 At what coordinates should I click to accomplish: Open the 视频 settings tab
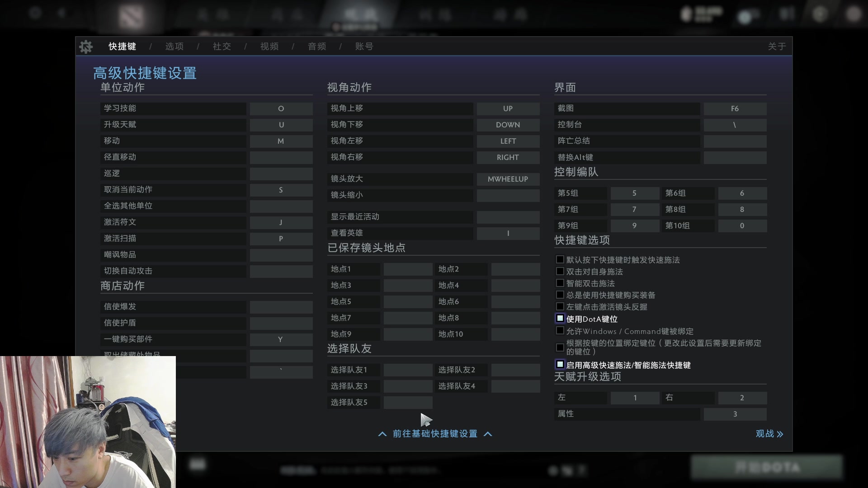tap(269, 46)
